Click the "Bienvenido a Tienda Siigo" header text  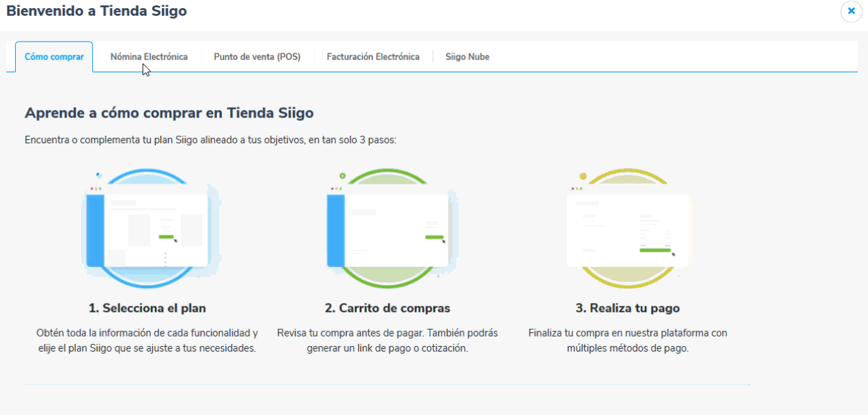tap(96, 11)
